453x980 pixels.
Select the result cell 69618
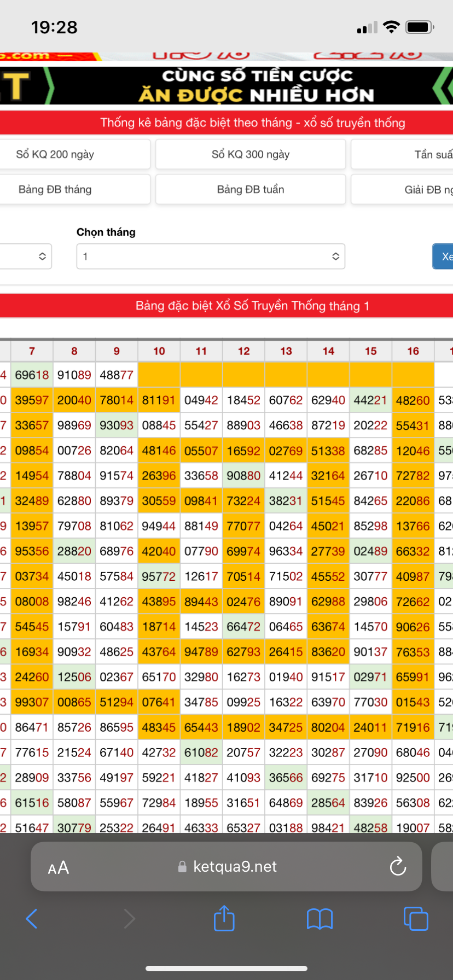coord(32,375)
